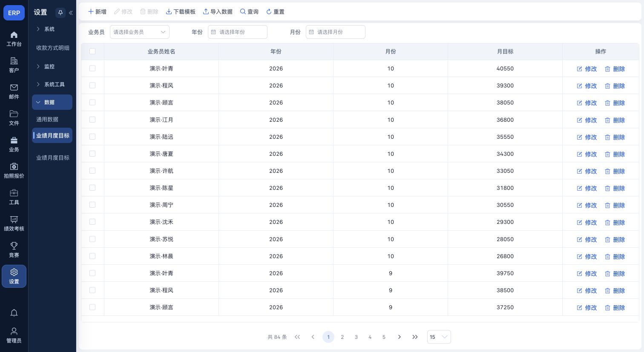Click the 月份 month picker field
Viewport: 644px width, 352px height.
pos(336,32)
